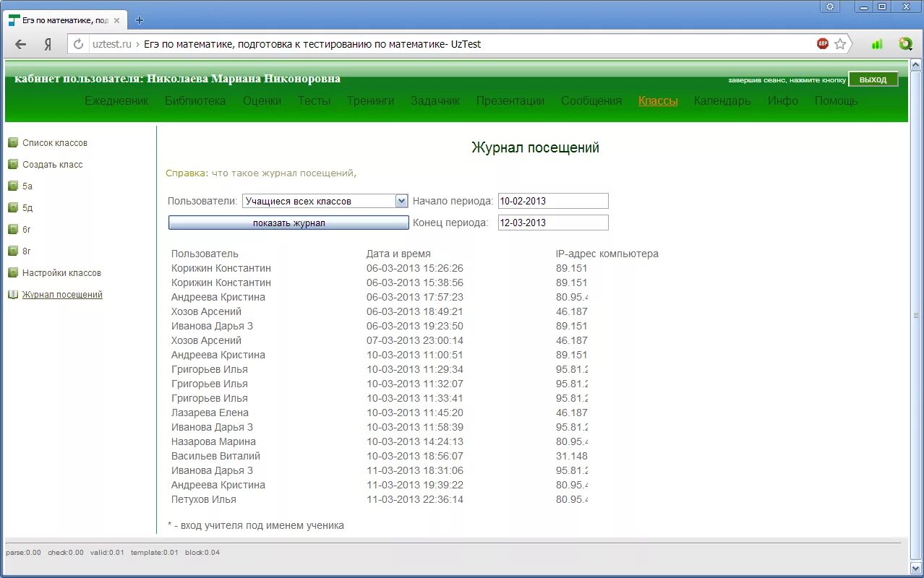Open the Тесты section
Screen dimensions: 924x578
315,101
